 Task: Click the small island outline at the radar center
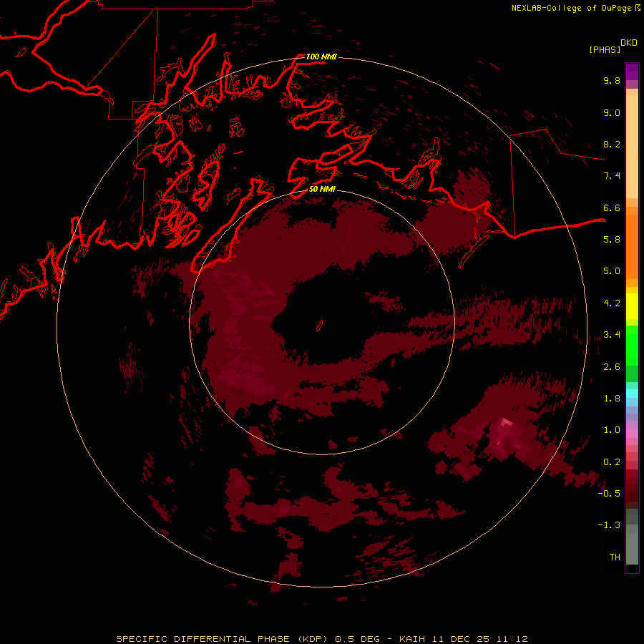(x=320, y=326)
